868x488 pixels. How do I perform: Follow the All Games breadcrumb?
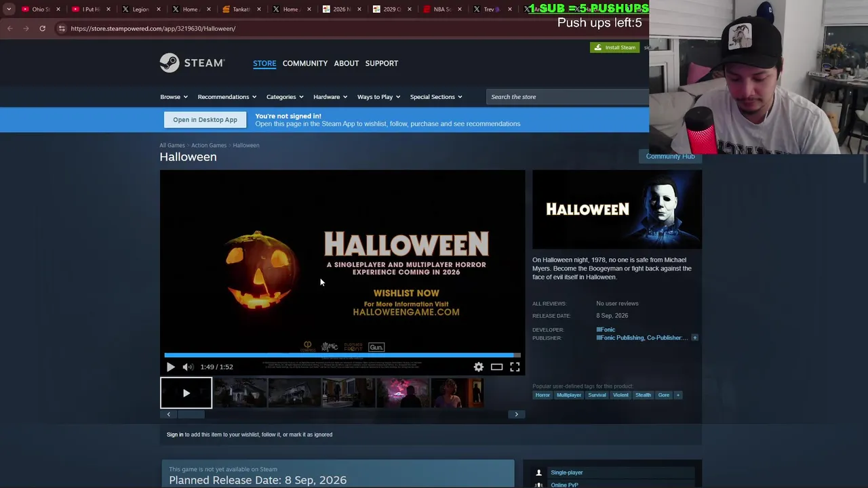point(172,145)
